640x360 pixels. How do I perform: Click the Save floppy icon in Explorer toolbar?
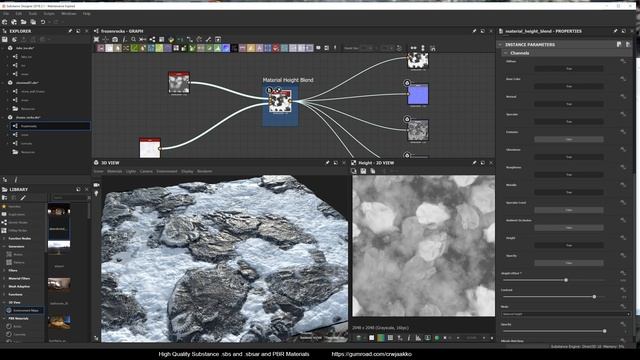(5, 40)
